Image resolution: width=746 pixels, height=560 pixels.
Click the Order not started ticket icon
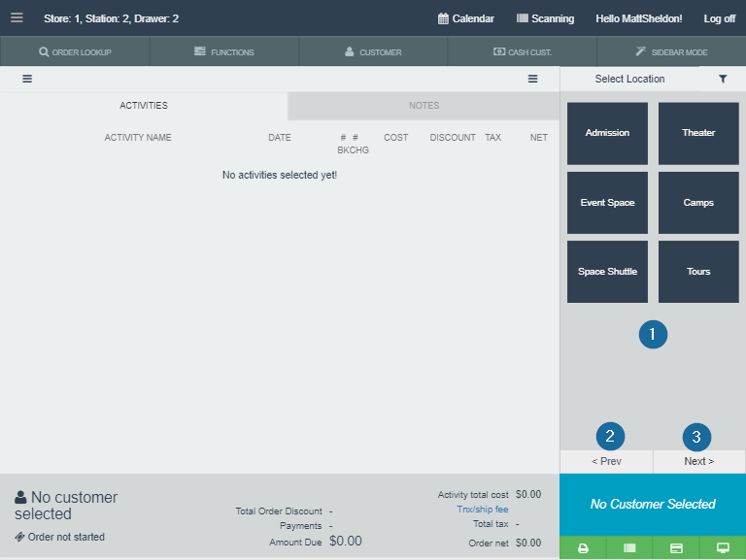[19, 537]
